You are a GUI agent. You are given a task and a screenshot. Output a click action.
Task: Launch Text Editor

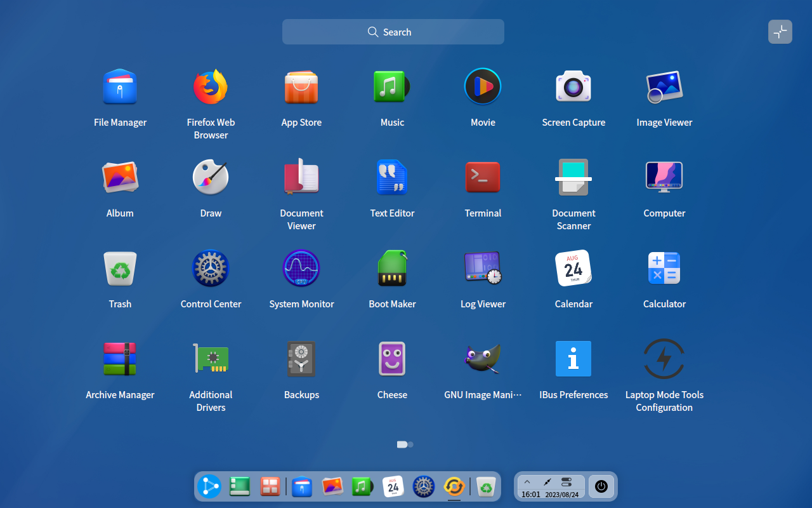pos(392,177)
